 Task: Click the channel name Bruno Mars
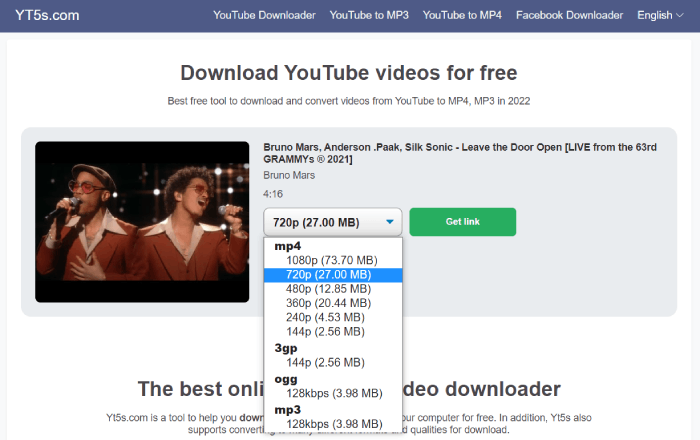click(x=289, y=175)
